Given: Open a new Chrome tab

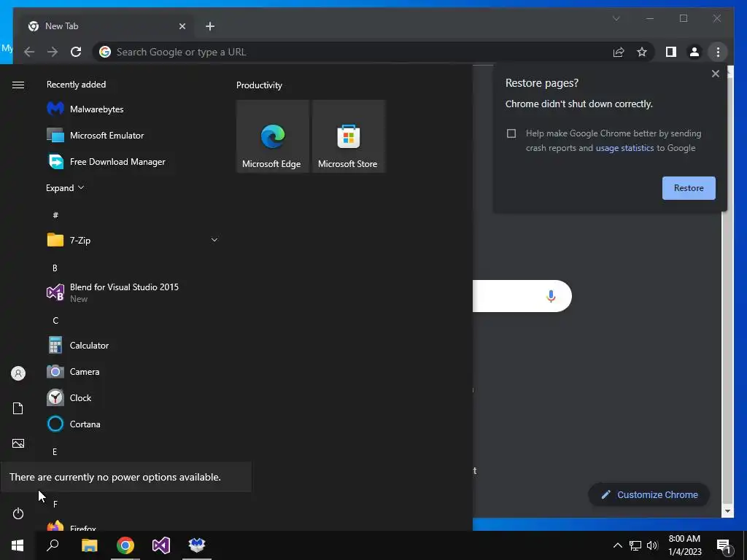Looking at the screenshot, I should click(210, 27).
